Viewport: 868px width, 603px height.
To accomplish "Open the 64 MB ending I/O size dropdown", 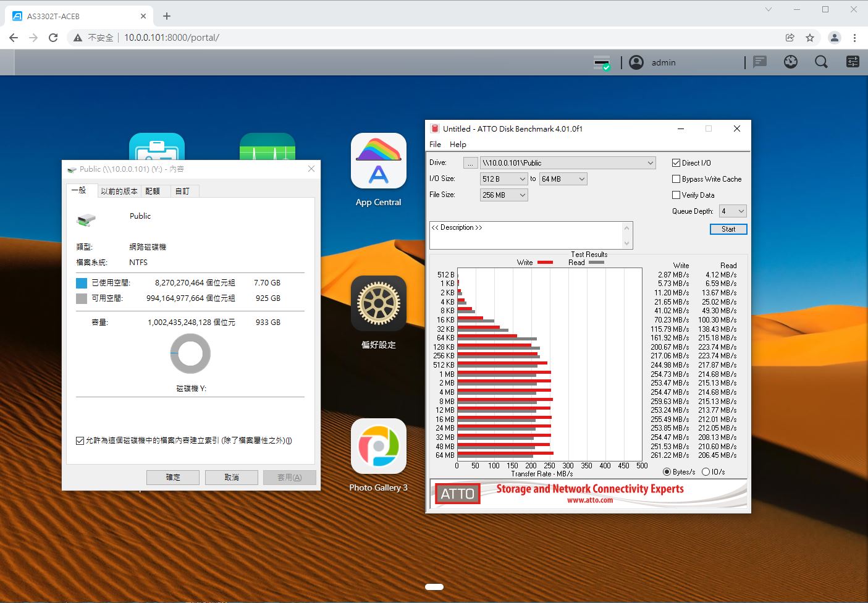I will pos(563,179).
